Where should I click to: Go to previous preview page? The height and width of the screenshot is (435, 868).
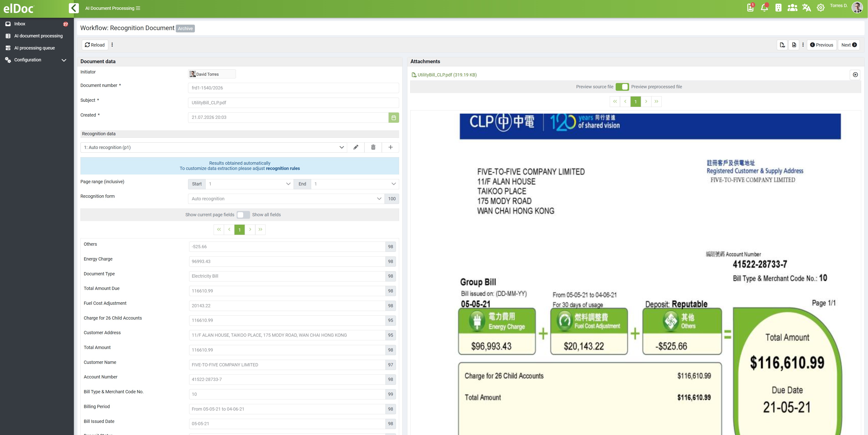coord(625,102)
